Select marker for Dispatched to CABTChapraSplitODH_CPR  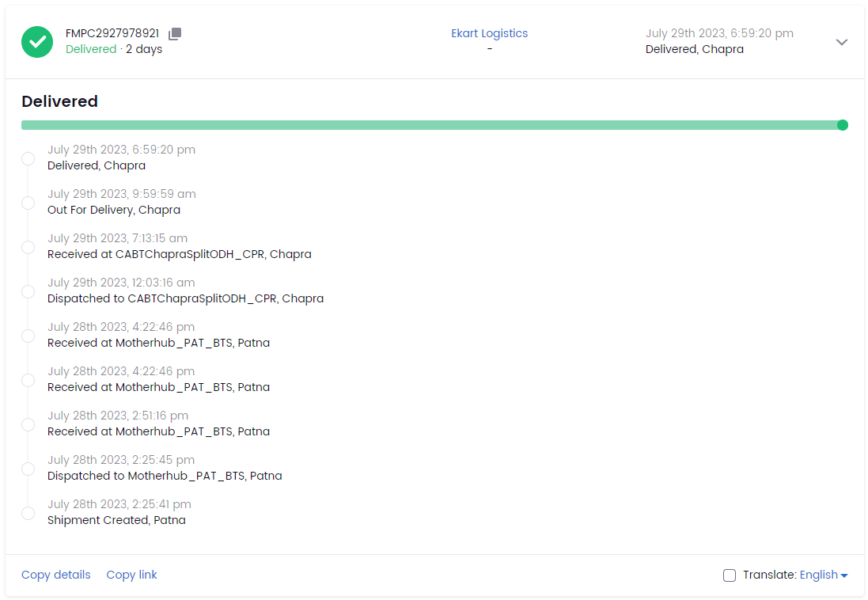point(28,291)
